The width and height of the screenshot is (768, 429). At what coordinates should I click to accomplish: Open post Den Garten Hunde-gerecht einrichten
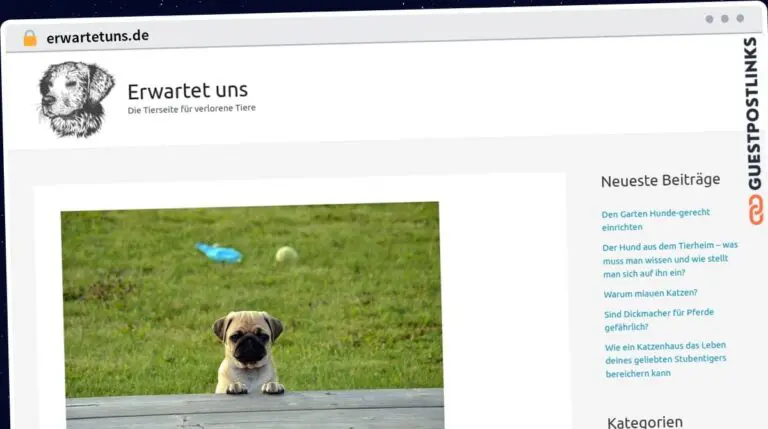(x=655, y=220)
